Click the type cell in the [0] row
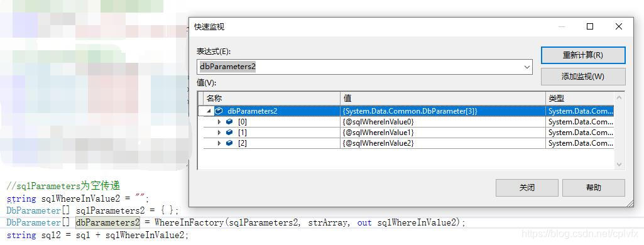The width and height of the screenshot is (644, 245). [579, 122]
